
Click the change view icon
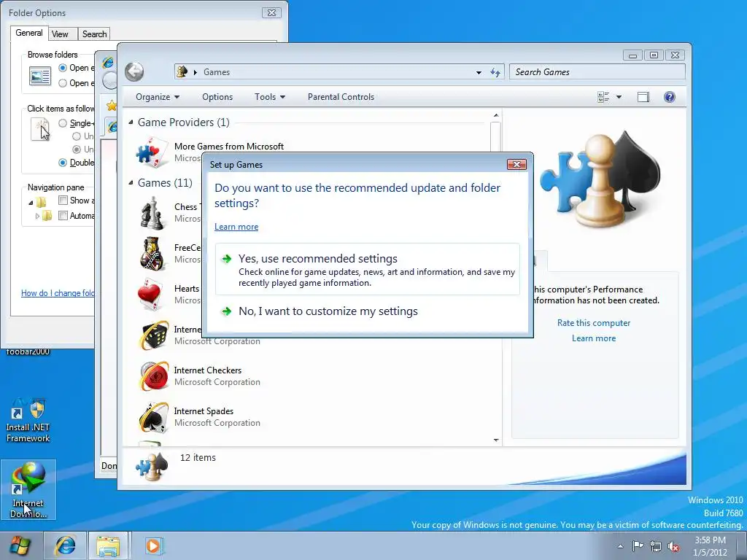tap(603, 97)
